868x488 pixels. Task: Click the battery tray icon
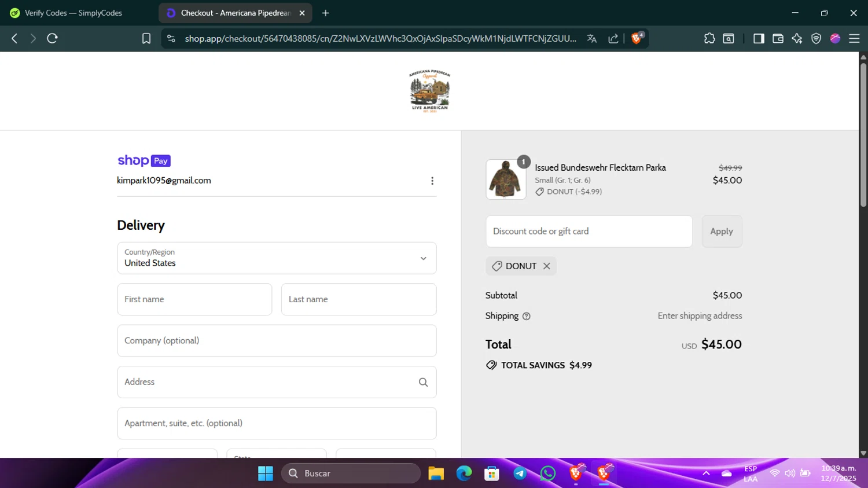pyautogui.click(x=805, y=473)
